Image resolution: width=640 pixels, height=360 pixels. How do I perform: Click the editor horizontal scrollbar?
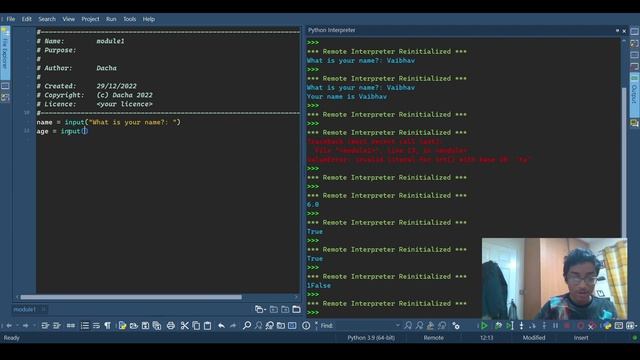[131, 297]
